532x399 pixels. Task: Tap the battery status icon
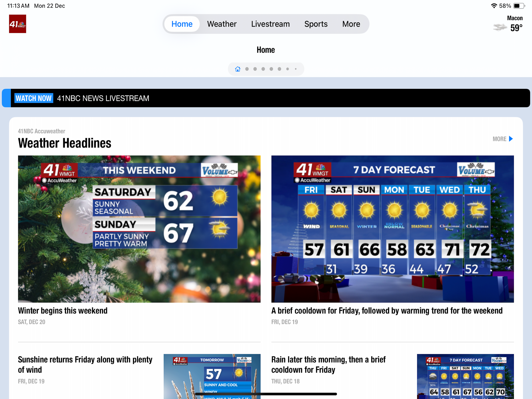519,6
